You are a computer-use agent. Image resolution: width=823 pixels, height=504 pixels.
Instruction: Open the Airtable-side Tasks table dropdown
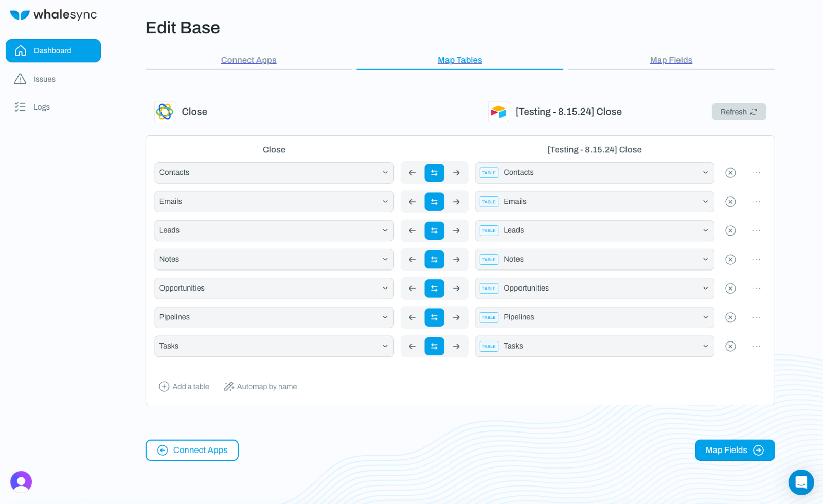595,346
